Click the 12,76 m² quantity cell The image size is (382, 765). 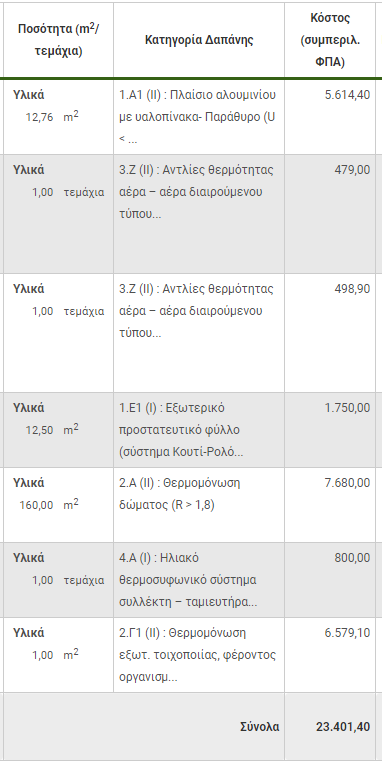click(52, 118)
